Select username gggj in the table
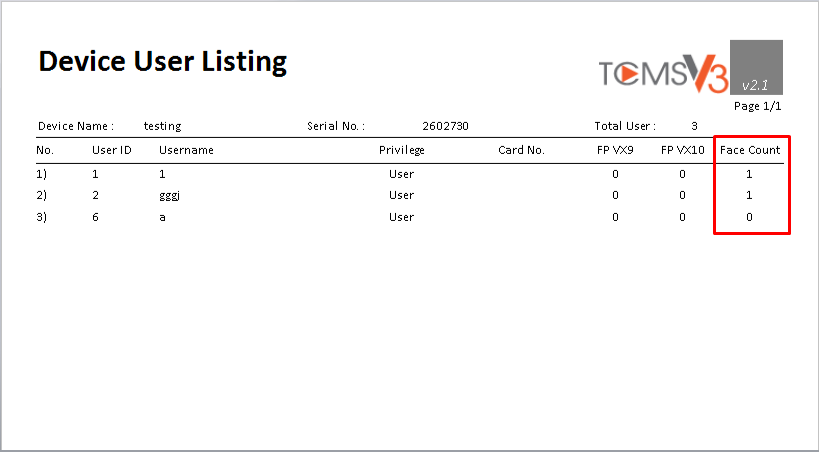This screenshot has width=819, height=452. pos(170,196)
